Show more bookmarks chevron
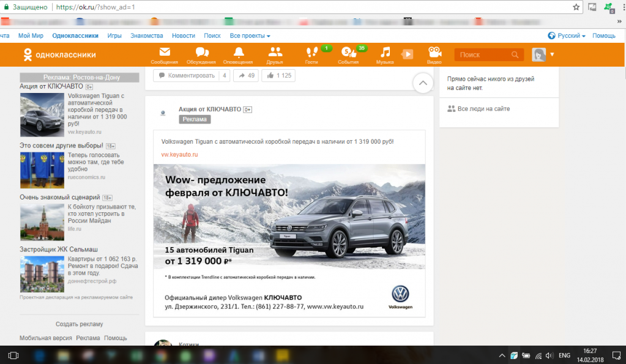The height and width of the screenshot is (364, 626). pyautogui.click(x=619, y=21)
